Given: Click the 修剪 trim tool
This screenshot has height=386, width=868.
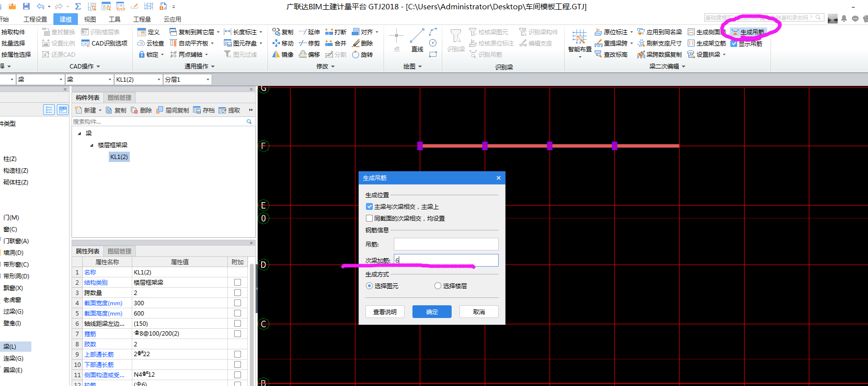Looking at the screenshot, I should coord(309,43).
